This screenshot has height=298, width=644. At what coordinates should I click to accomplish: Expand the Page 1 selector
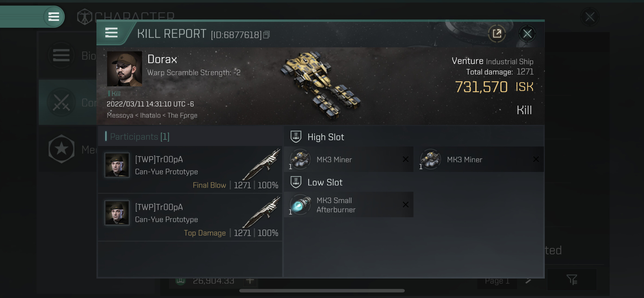pyautogui.click(x=497, y=281)
